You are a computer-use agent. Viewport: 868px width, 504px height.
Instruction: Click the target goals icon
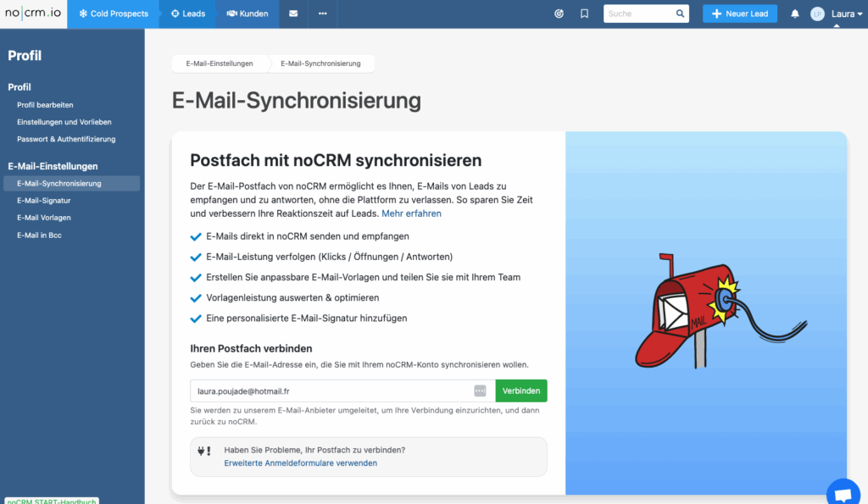click(559, 14)
